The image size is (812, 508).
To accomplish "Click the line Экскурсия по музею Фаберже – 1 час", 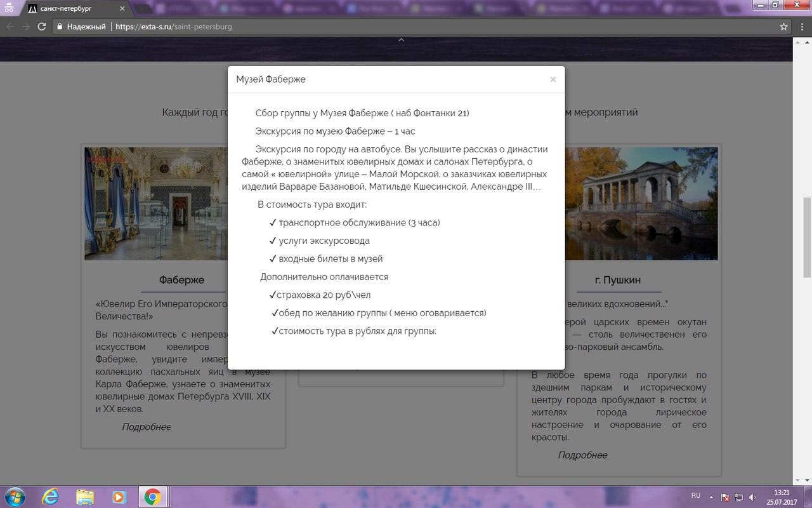I will pos(335,131).
